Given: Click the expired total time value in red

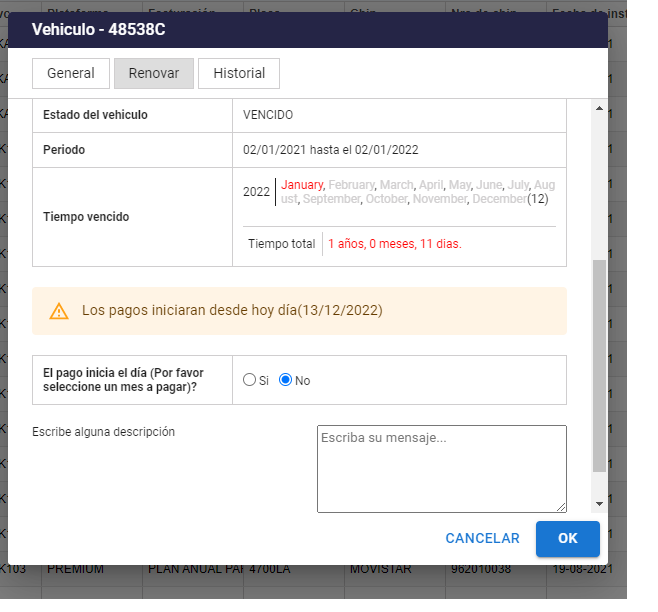Looking at the screenshot, I should [x=394, y=243].
